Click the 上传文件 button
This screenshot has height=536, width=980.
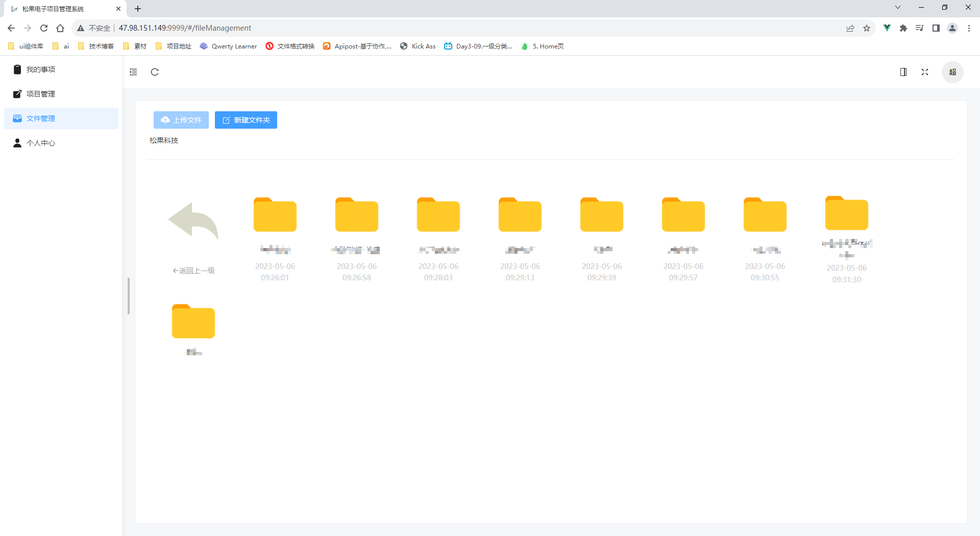181,120
